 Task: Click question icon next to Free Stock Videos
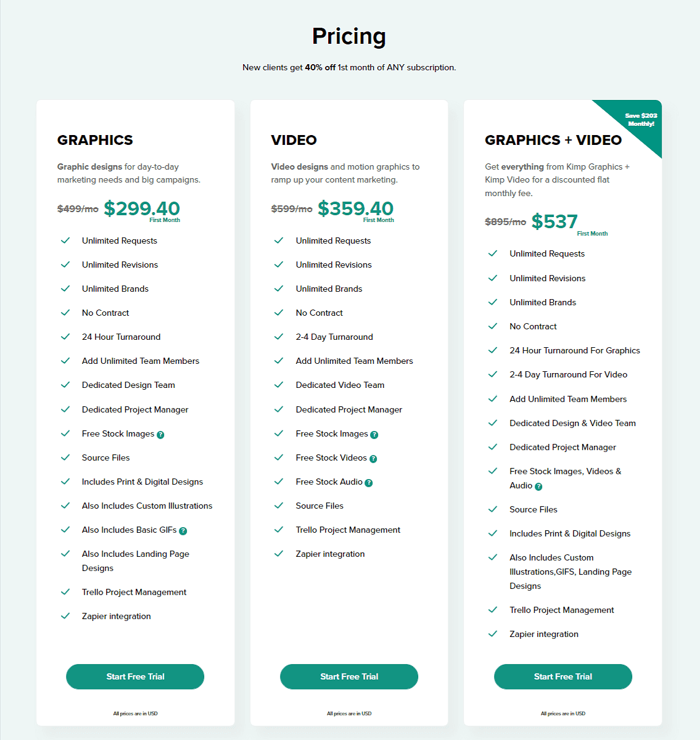[373, 459]
